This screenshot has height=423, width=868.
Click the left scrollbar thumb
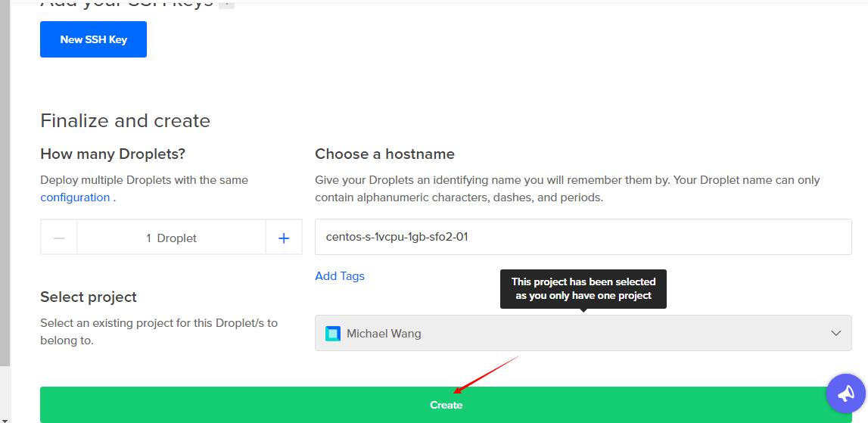[5, 182]
